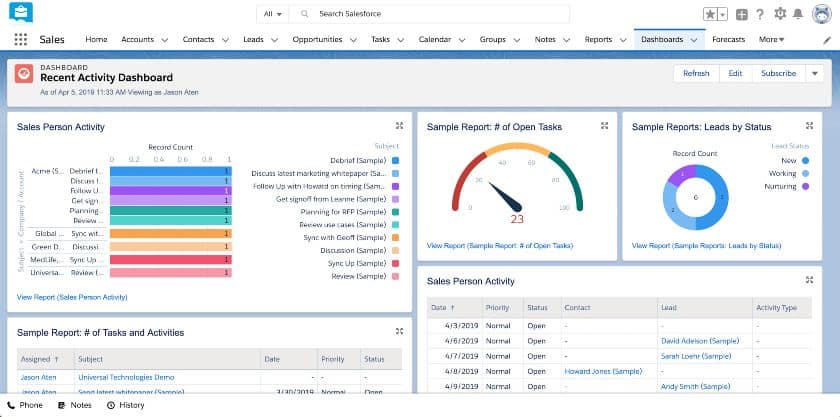This screenshot has height=417, width=840.
Task: Expand the Leads tab chevron
Action: tap(274, 40)
